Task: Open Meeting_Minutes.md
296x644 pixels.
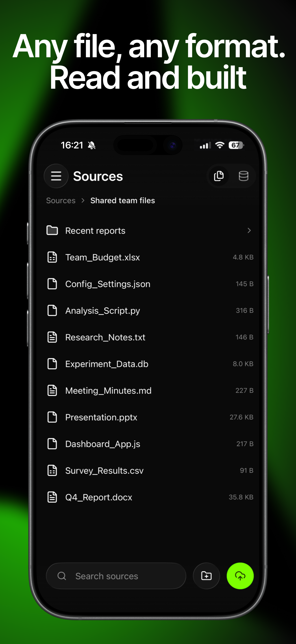Action: [150, 390]
